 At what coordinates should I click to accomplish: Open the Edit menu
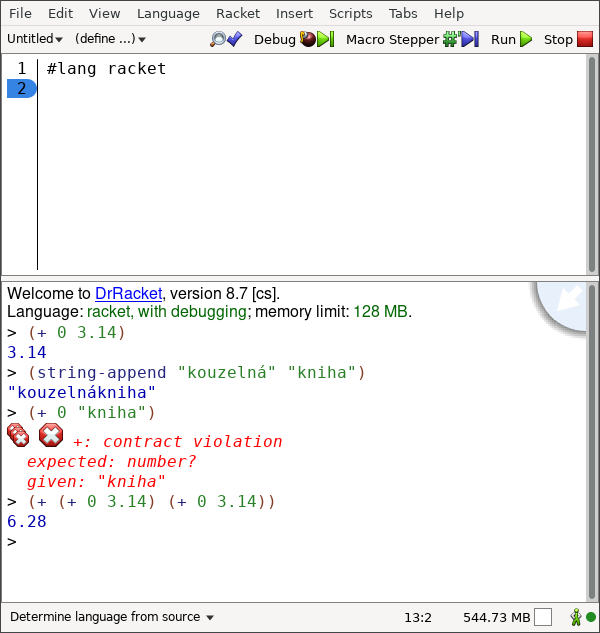[x=61, y=13]
